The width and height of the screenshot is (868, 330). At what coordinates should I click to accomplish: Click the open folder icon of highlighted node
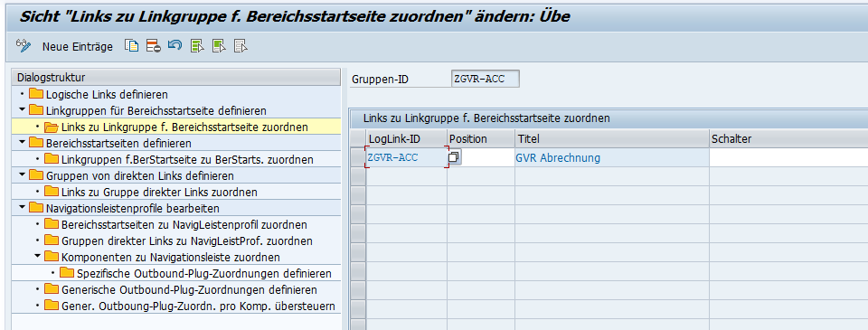point(52,127)
